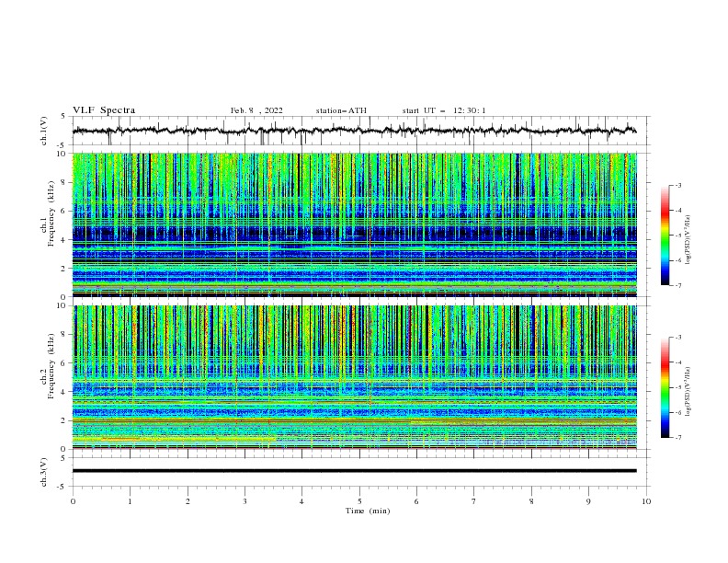Click the ch.1 voltage waveform trace

click(x=354, y=131)
